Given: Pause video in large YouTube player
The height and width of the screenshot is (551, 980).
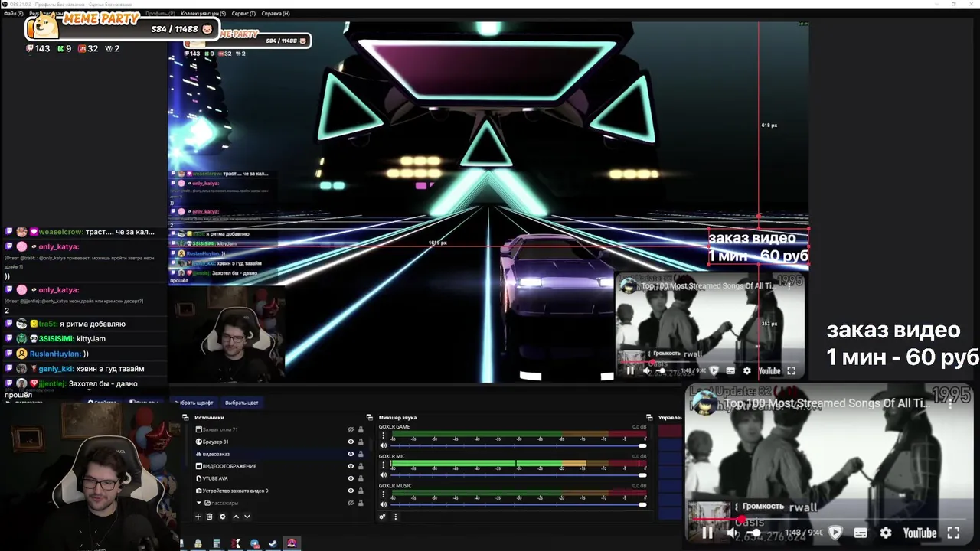Looking at the screenshot, I should point(707,533).
